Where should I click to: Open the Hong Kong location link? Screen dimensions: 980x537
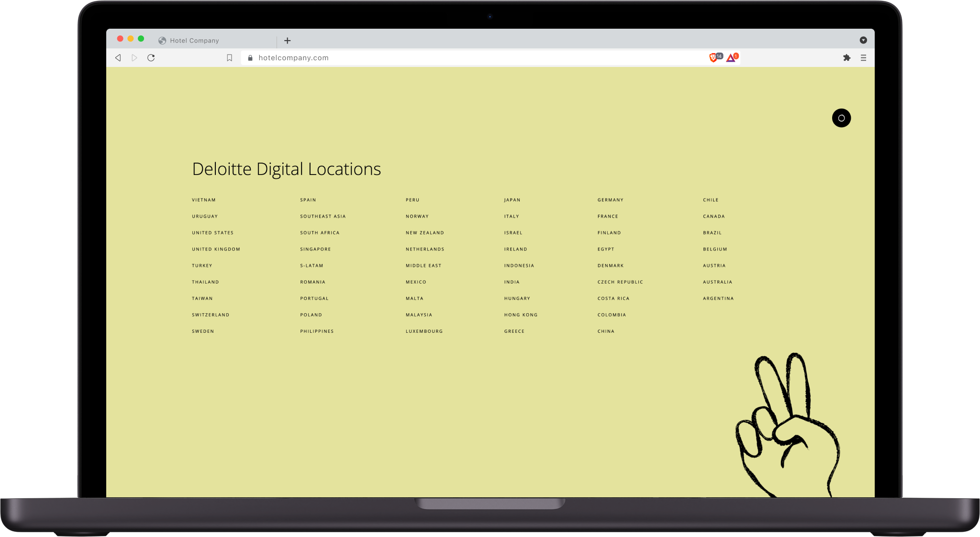[x=521, y=315]
